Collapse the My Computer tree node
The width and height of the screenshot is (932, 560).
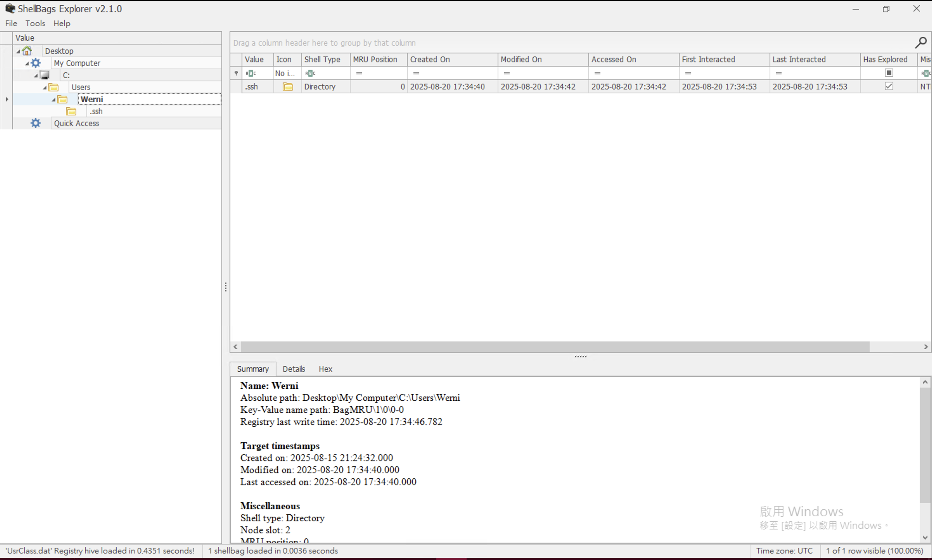pyautogui.click(x=27, y=63)
